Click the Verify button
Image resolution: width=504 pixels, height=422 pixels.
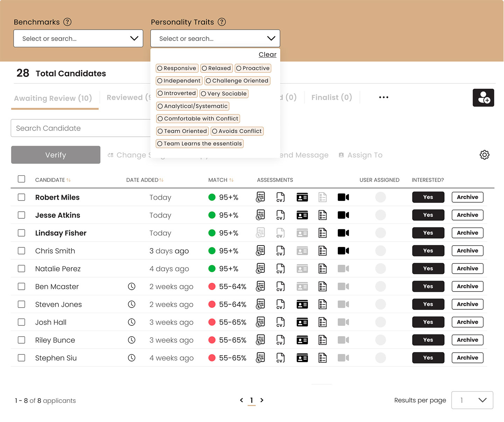point(56,155)
